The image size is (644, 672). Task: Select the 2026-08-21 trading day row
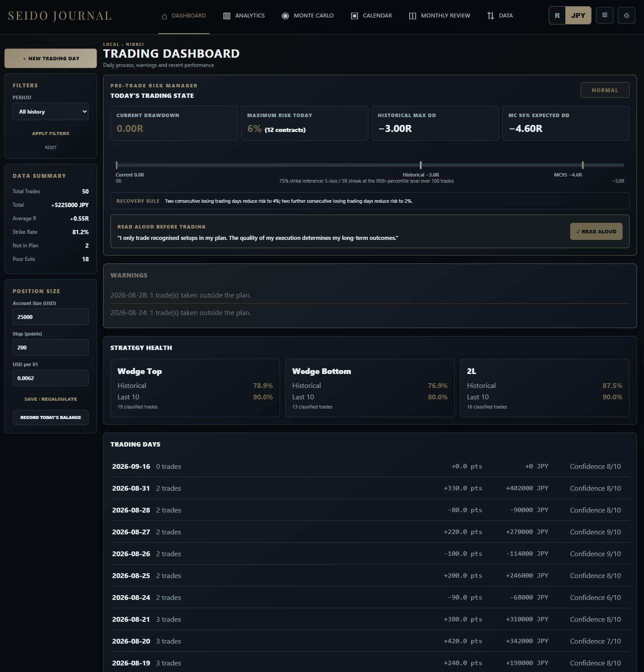point(370,619)
